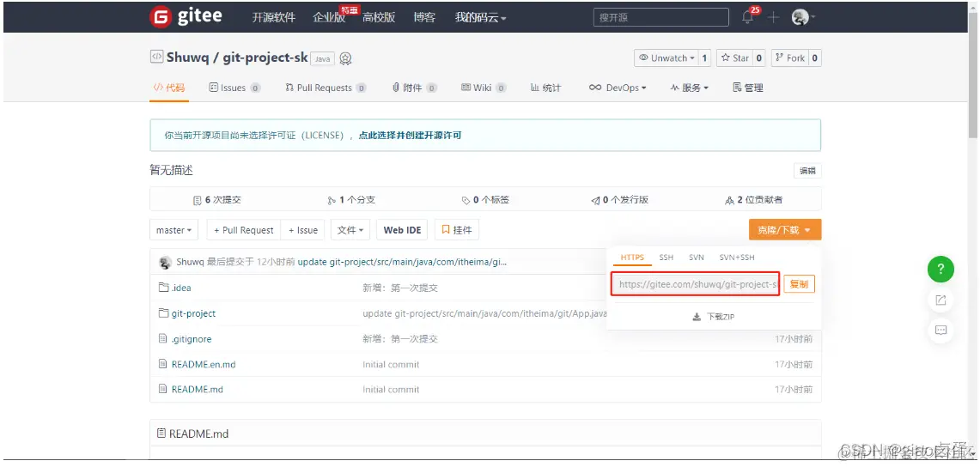Screen dimensions: 980x467
Task: Open the 我的码云 menu
Action: 480,17
